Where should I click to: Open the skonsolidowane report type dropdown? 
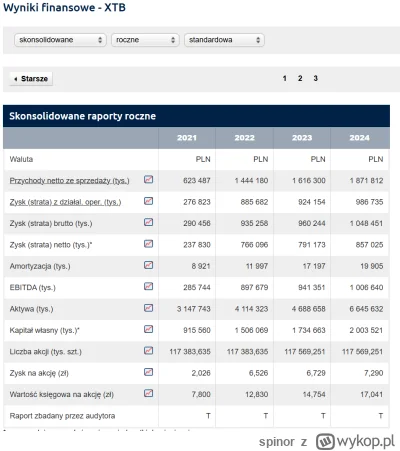[60, 40]
